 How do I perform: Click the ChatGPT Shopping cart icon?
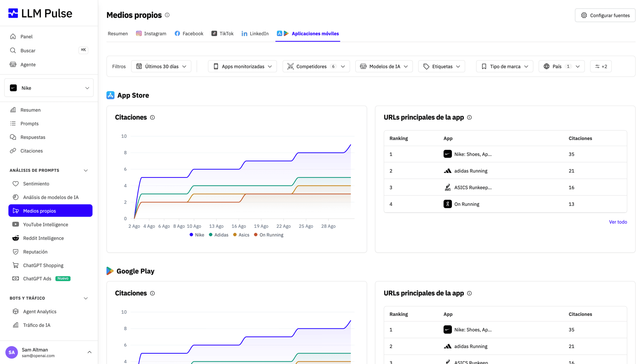(x=16, y=265)
